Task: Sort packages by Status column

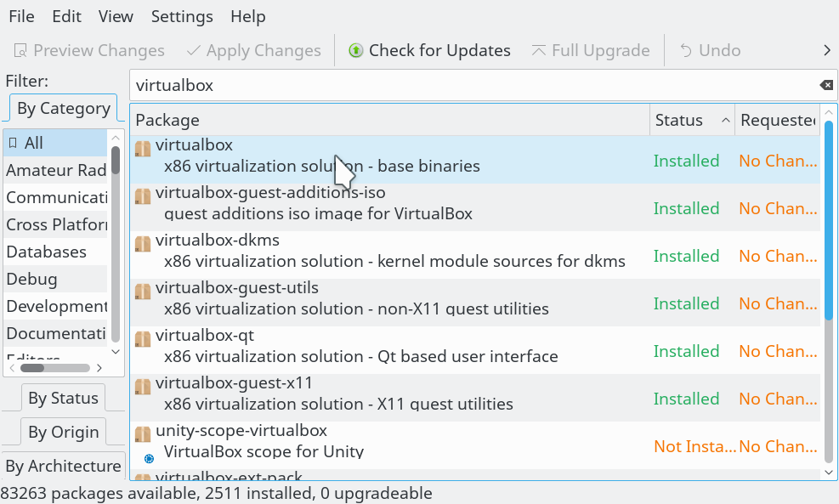Action: [691, 121]
